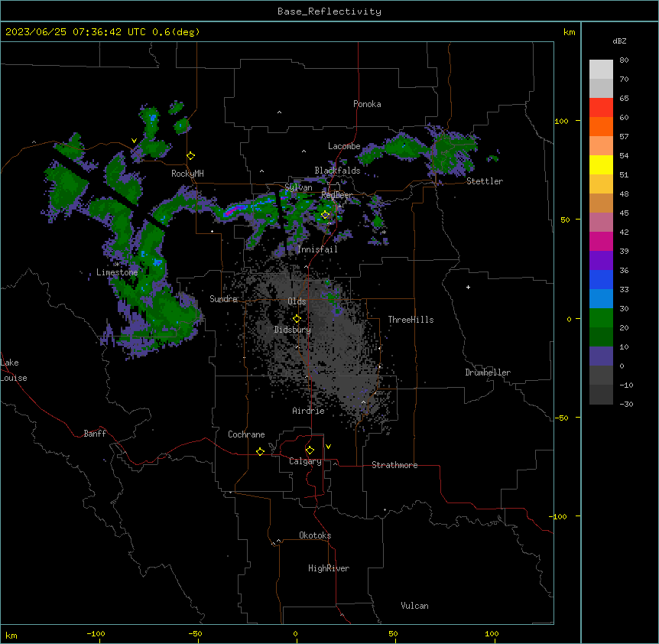Click the HighRiver city label
Image resolution: width=659 pixels, height=644 pixels.
pos(329,568)
